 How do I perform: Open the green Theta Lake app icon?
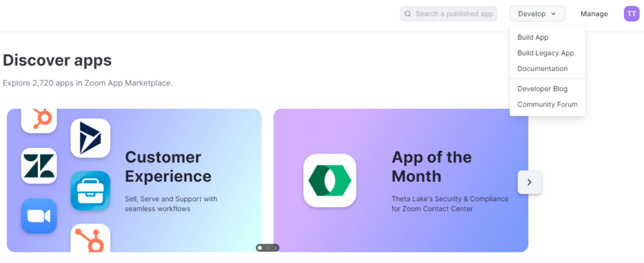[330, 181]
